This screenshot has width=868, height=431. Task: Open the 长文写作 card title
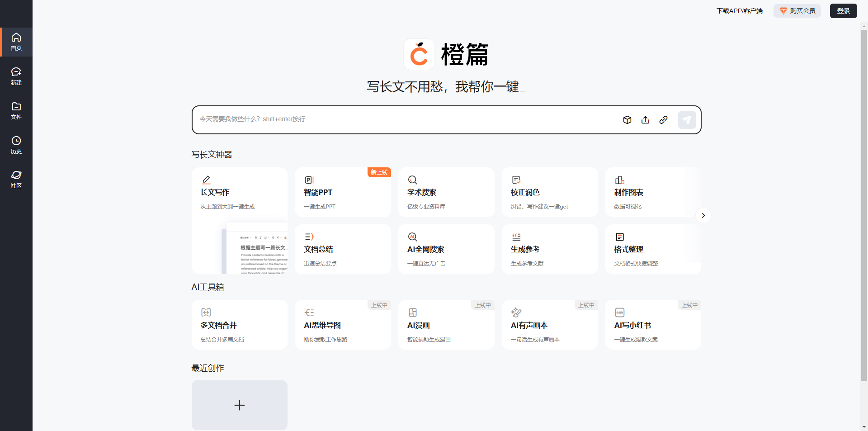tap(215, 193)
